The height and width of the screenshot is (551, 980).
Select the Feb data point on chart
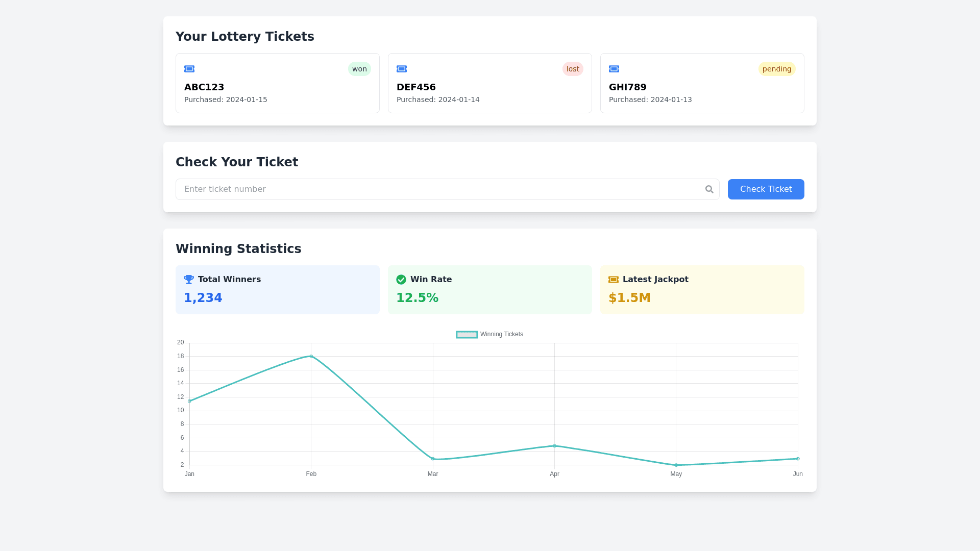[x=311, y=357]
